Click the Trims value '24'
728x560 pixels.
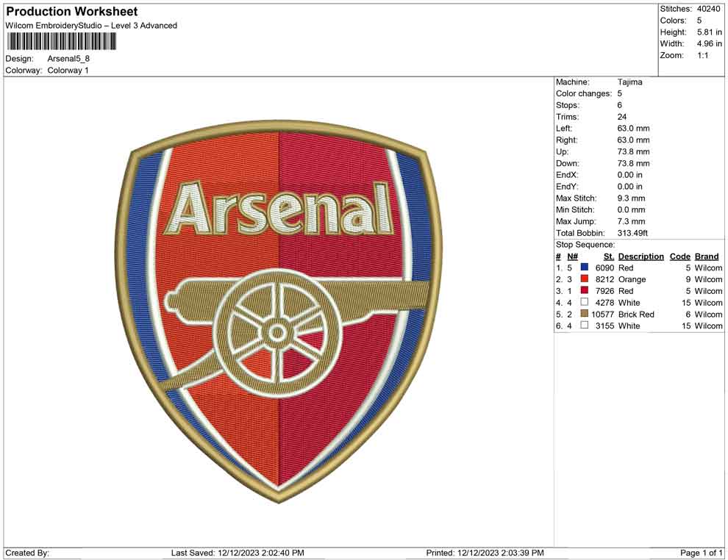622,117
